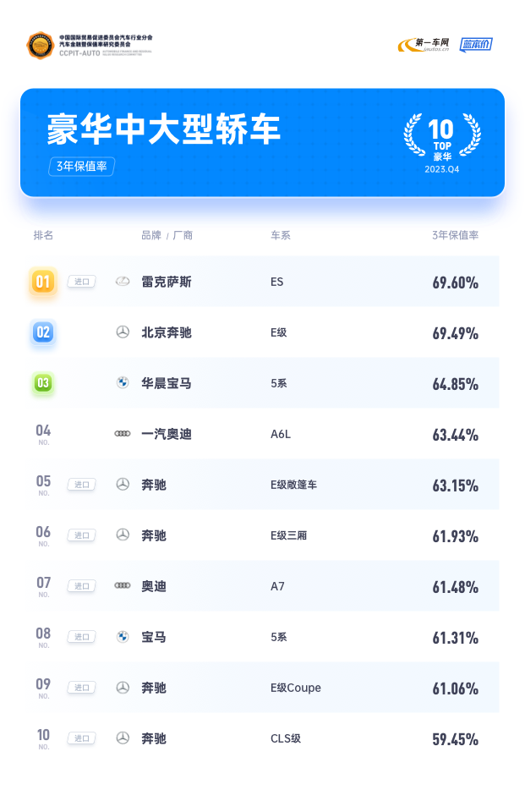This screenshot has width=525, height=812.
Task: Select the 品牌 / 厂商 column header
Action: (167, 236)
